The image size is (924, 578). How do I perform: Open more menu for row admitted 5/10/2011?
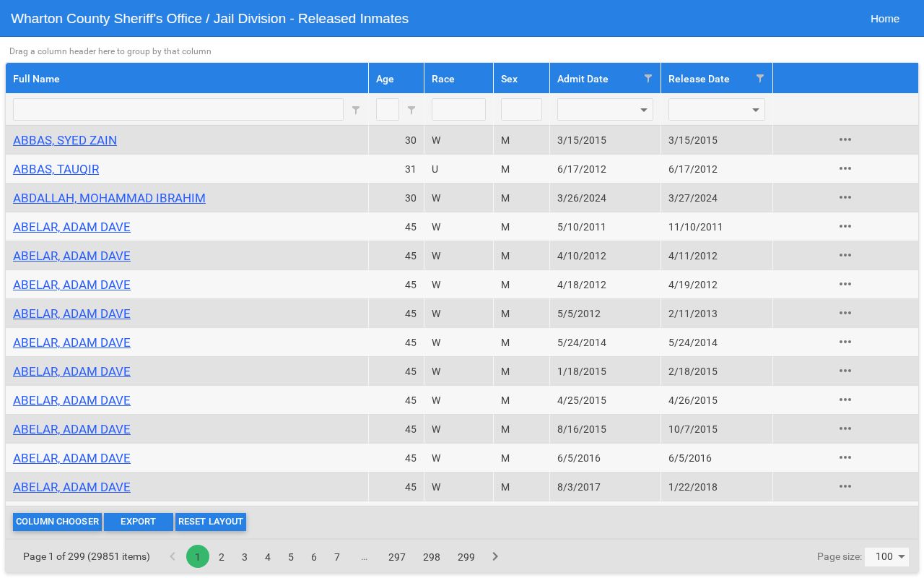pyautogui.click(x=845, y=226)
